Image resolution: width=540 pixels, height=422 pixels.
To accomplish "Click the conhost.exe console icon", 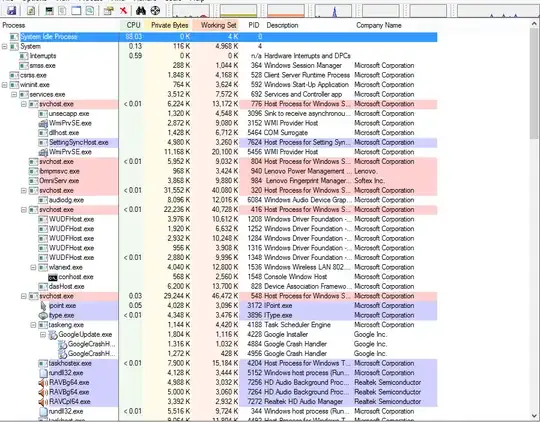I will pyautogui.click(x=52, y=277).
